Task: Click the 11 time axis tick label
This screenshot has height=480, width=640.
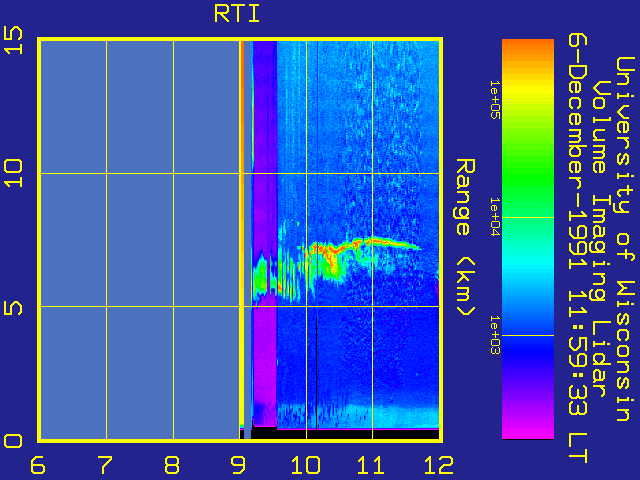Action: pyautogui.click(x=371, y=465)
